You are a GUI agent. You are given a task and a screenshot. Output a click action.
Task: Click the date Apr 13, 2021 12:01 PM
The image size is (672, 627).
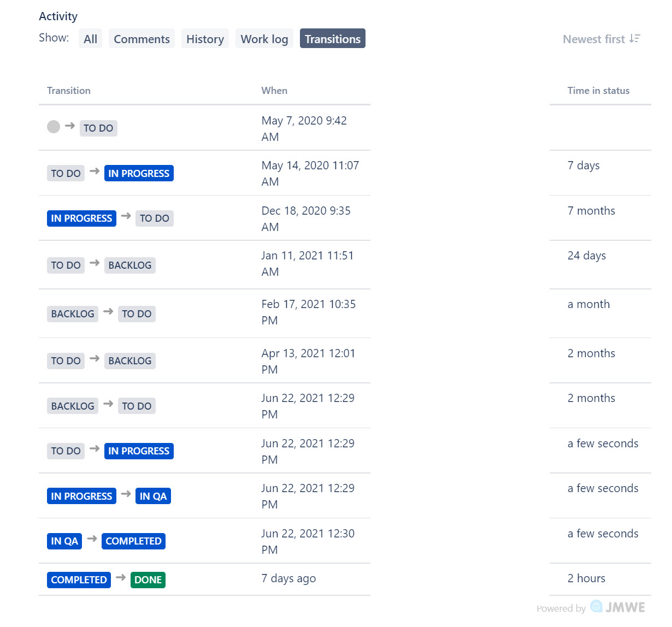coord(308,361)
